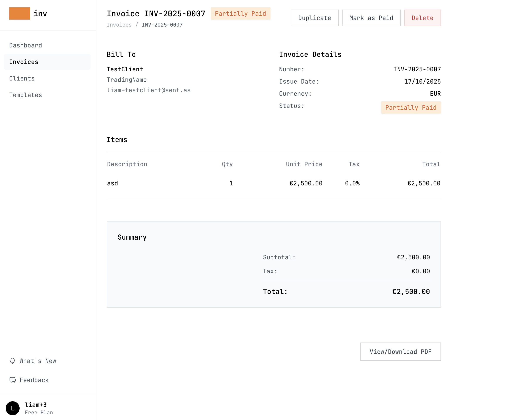Click the What's New label
The image size is (511, 420).
point(38,361)
